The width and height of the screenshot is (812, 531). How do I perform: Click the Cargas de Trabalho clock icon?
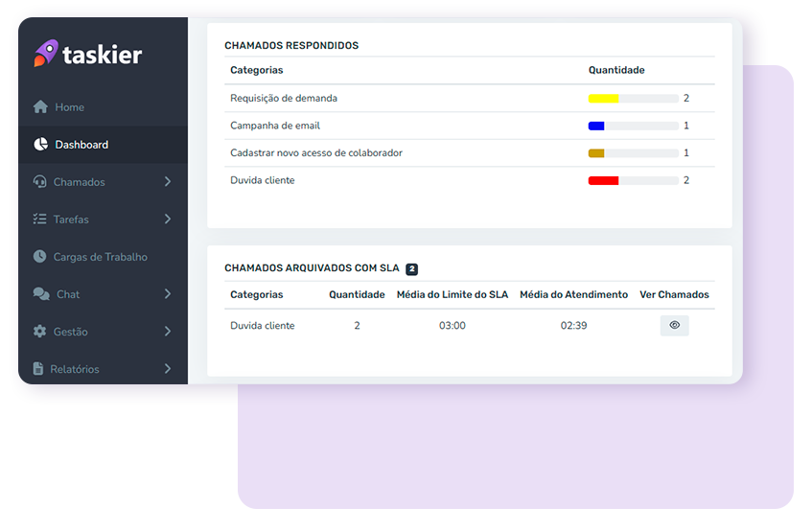40,257
